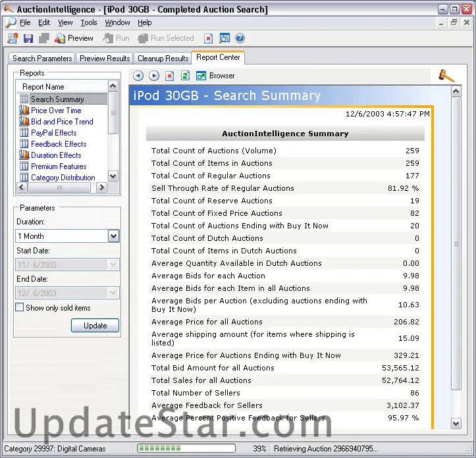Refresh the report with green arrows icon
Screen dimensions: 476x458
(185, 76)
